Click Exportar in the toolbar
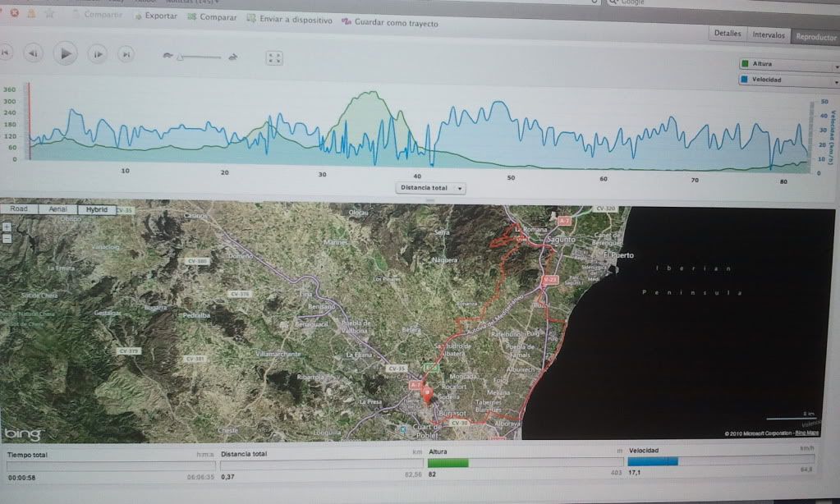This screenshot has width=840, height=504. (x=156, y=16)
